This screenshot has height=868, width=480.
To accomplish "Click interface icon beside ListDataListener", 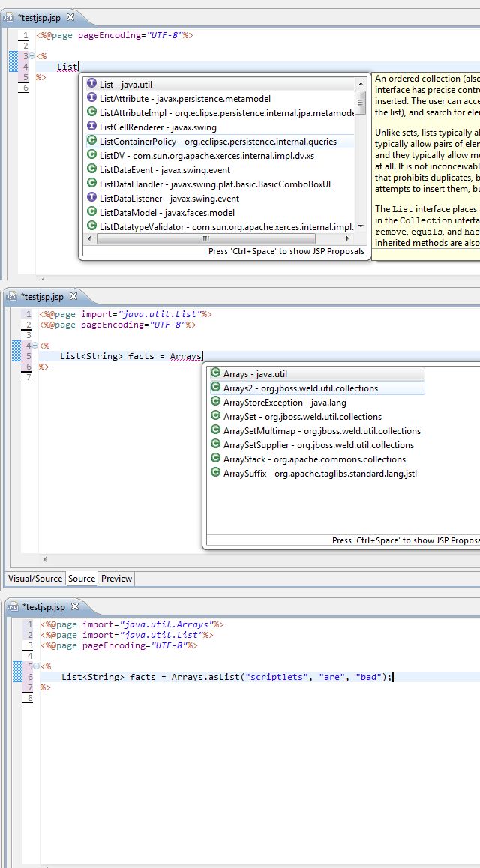I will (92, 198).
